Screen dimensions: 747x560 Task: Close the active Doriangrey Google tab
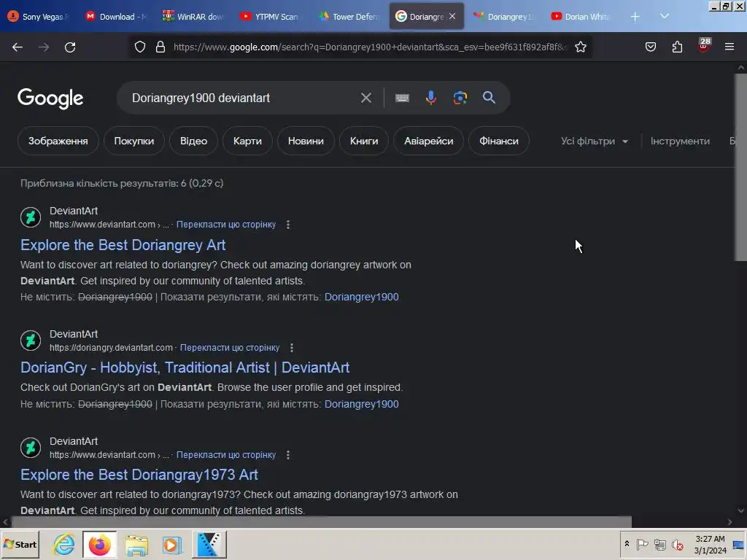452,16
